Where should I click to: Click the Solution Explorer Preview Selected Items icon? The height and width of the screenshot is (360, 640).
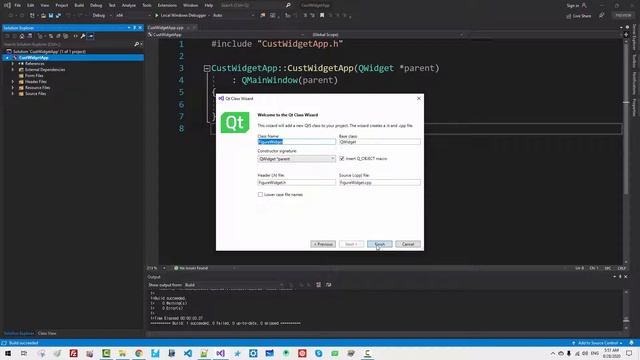click(91, 36)
